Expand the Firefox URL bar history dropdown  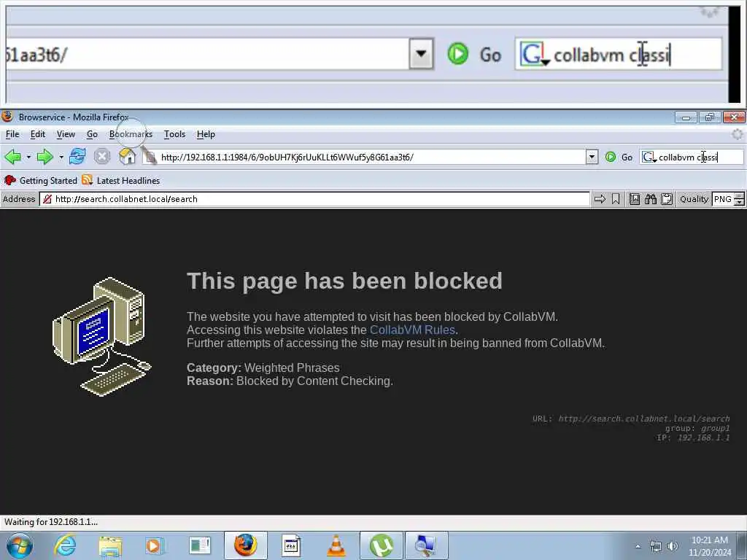click(x=592, y=157)
